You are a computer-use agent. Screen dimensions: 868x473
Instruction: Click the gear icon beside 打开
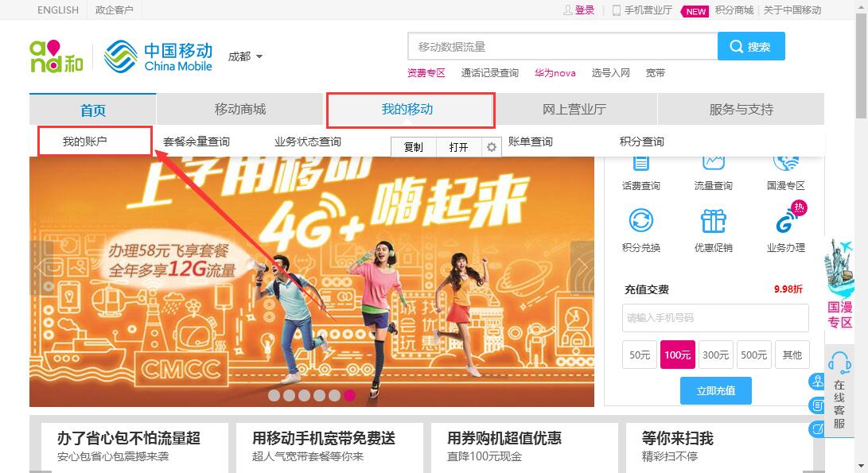[x=491, y=147]
